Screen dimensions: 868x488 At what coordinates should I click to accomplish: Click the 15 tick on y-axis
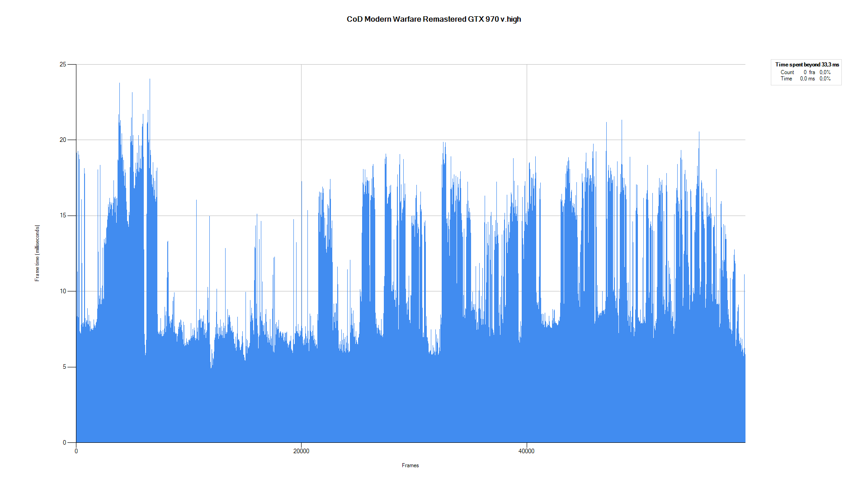[63, 216]
